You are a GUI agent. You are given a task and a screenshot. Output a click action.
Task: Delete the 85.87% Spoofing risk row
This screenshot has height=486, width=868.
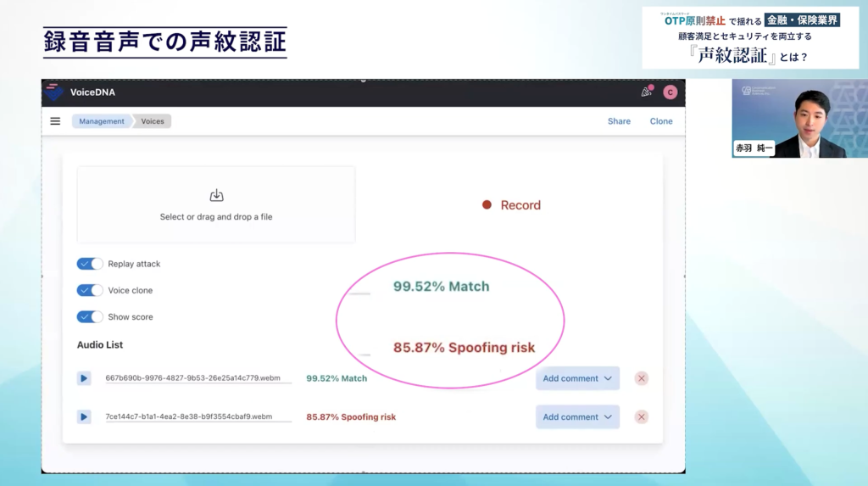click(642, 416)
